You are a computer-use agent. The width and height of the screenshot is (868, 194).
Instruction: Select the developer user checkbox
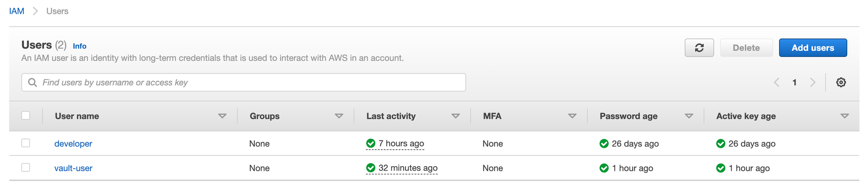[26, 143]
